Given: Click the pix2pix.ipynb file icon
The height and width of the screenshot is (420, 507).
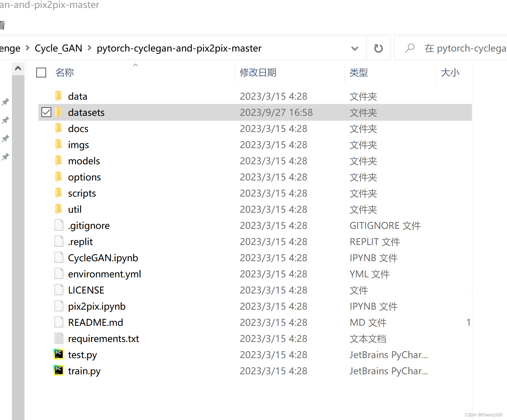Looking at the screenshot, I should (59, 306).
